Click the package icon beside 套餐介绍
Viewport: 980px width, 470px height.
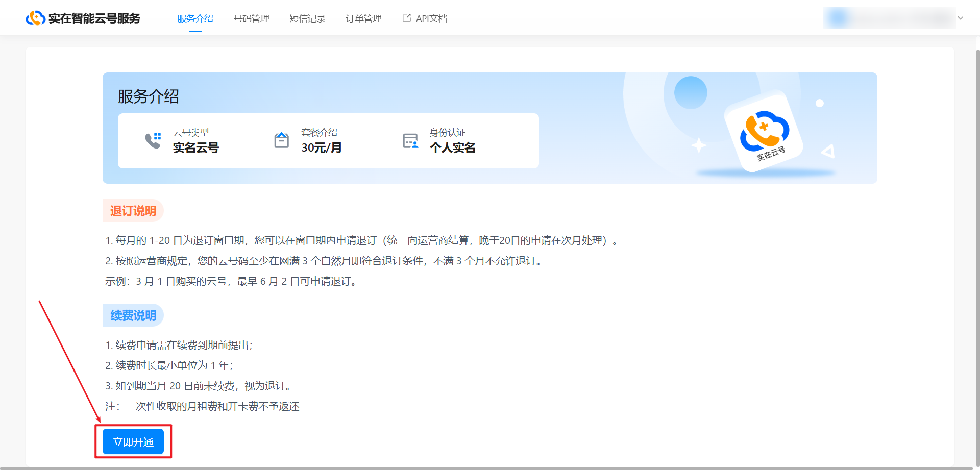click(x=281, y=140)
